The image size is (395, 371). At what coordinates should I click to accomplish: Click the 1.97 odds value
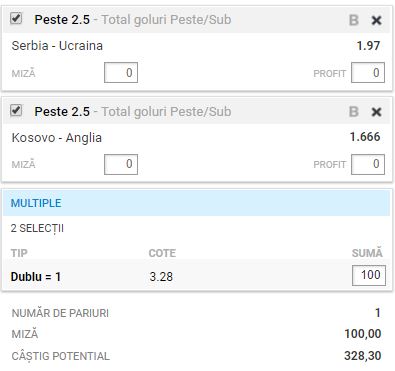[x=368, y=46]
